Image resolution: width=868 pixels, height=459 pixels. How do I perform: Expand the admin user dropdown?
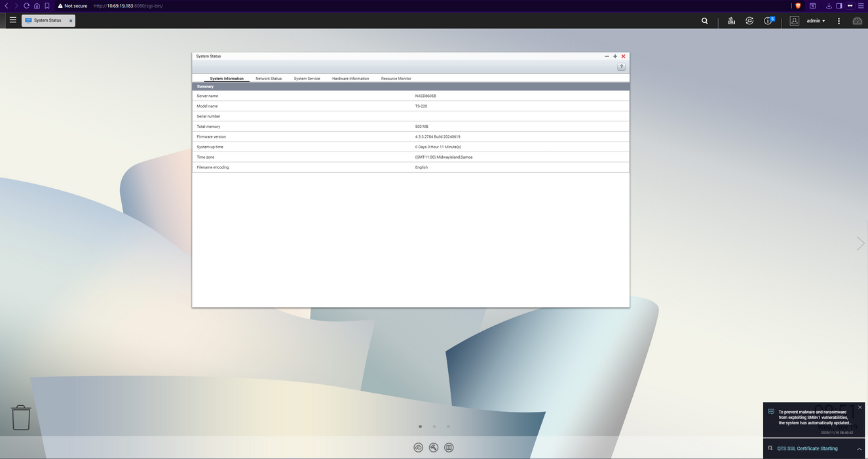pyautogui.click(x=816, y=21)
